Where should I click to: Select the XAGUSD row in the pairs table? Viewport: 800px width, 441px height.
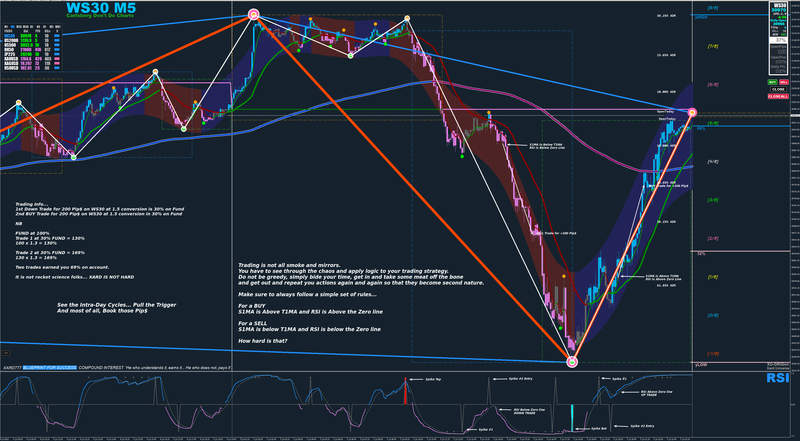[32, 63]
